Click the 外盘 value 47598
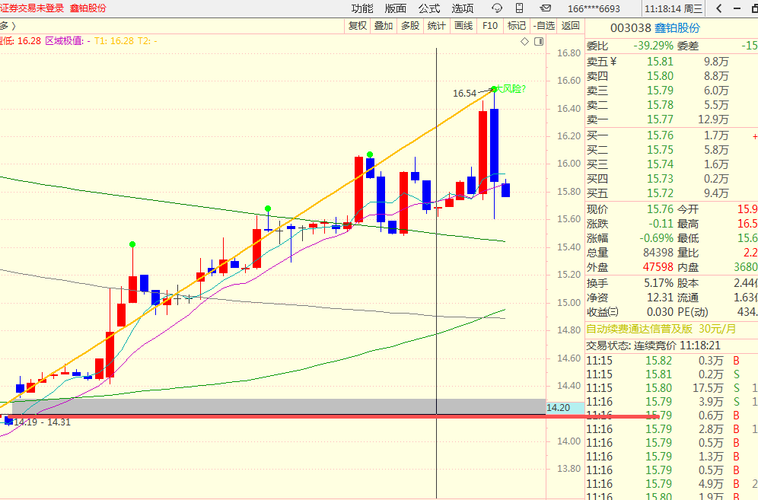Viewport: 758px width, 500px height. pos(658,267)
